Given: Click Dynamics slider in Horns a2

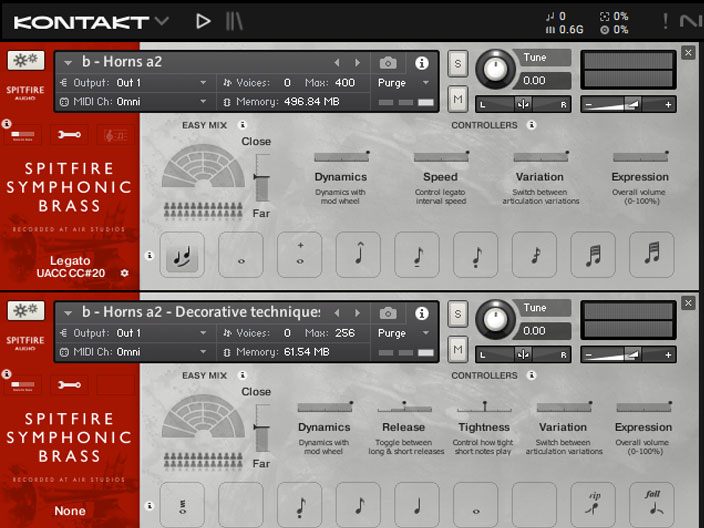Looking at the screenshot, I should tap(342, 156).
